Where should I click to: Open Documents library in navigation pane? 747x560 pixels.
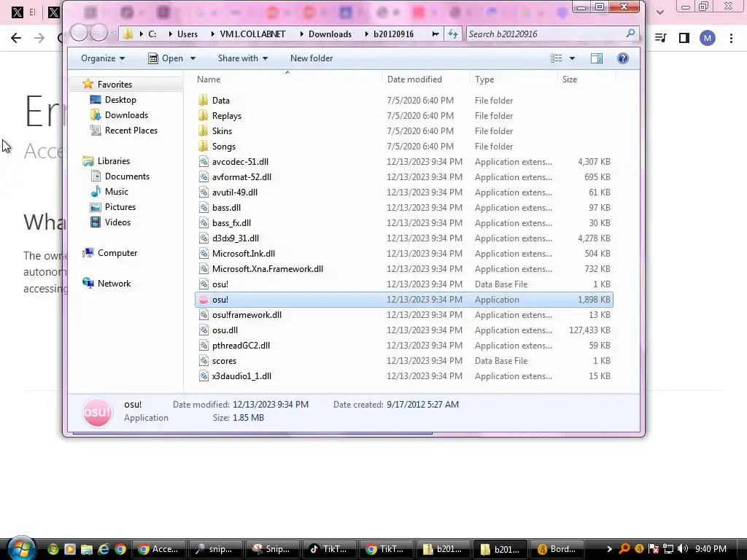point(127,176)
